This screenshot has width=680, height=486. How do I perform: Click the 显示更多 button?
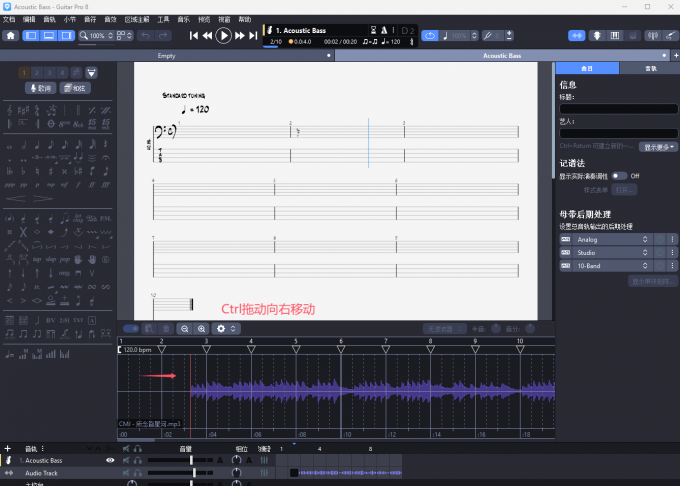(659, 146)
